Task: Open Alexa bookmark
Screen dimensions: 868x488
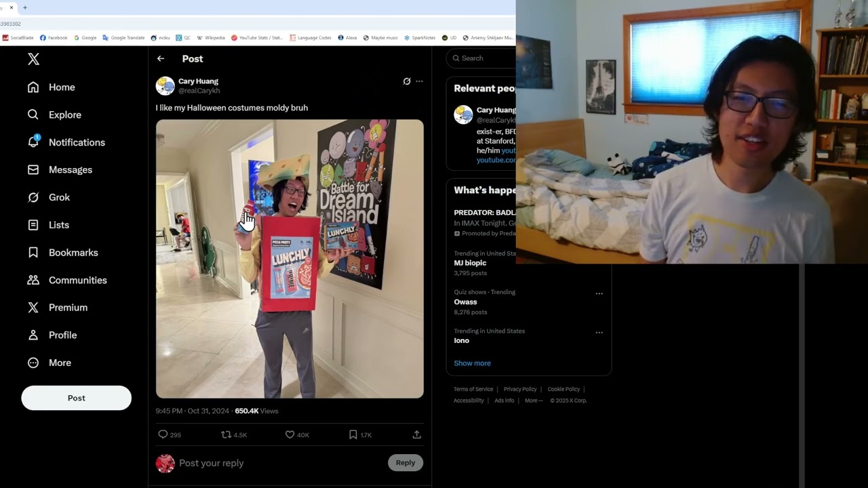Action: tap(347, 38)
